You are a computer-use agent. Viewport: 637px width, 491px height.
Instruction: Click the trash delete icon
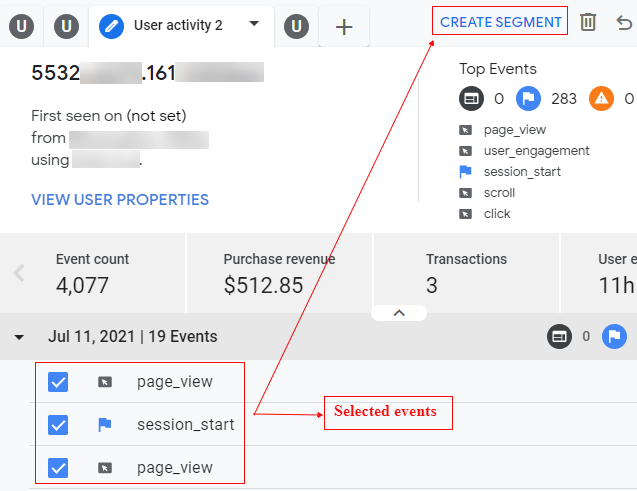coord(587,22)
